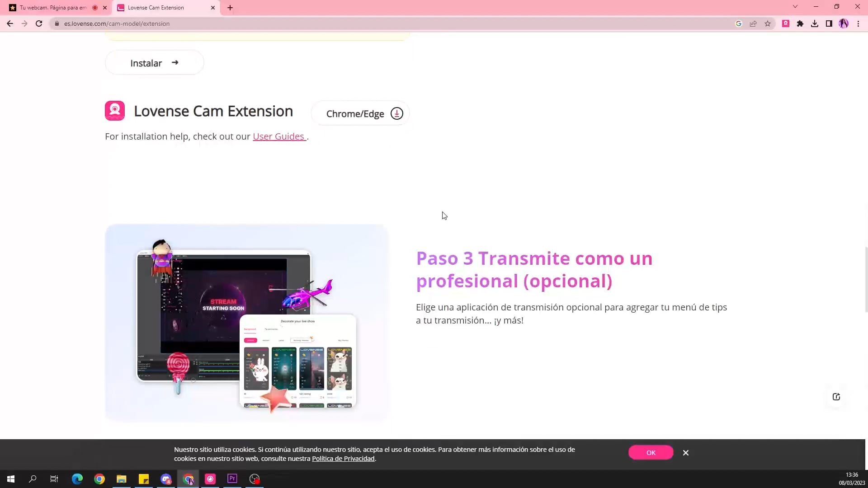
Task: Click the Instalar button
Action: click(154, 63)
